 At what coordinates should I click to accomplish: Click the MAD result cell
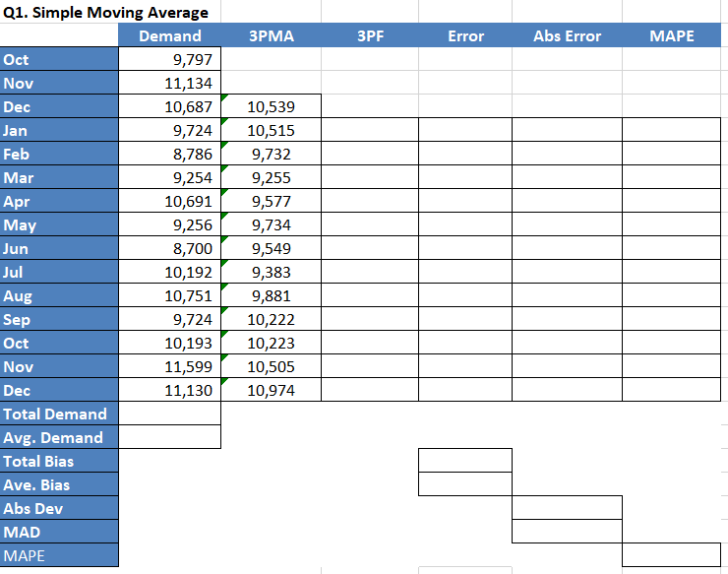coord(567,532)
